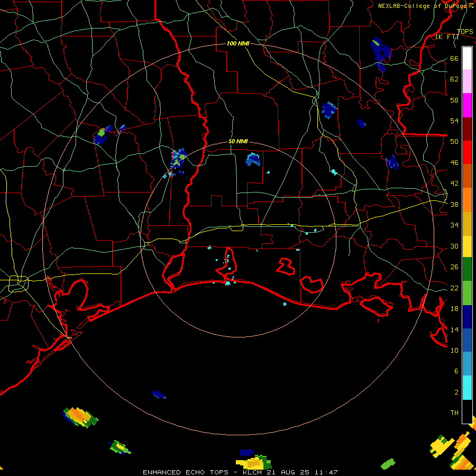This screenshot has height=476, width=476.
Task: Click the 100 NMI range ring label
Action: (x=238, y=43)
